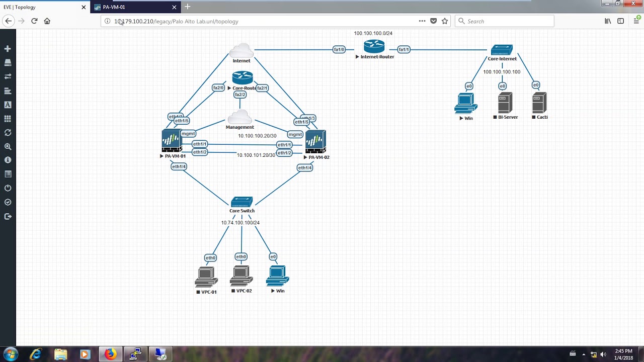
Task: Close the PA-VM-01 tab
Action: (x=174, y=7)
